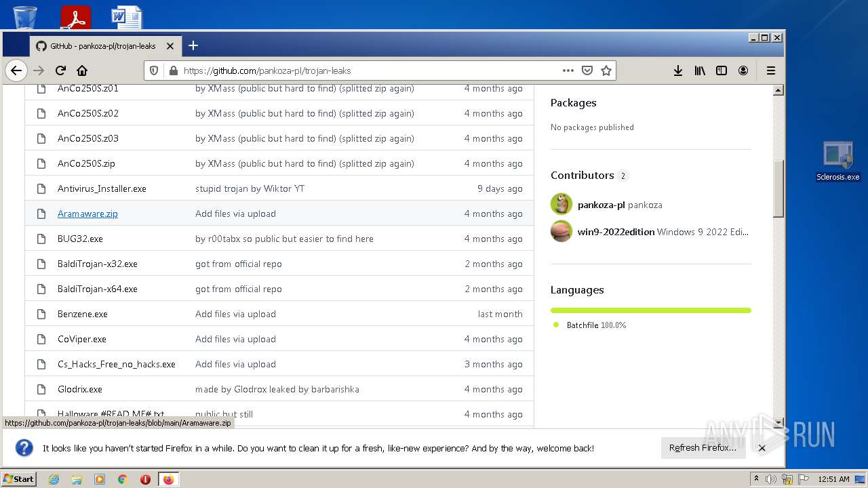
Task: Open AnCo250S.zip file
Action: 86,163
